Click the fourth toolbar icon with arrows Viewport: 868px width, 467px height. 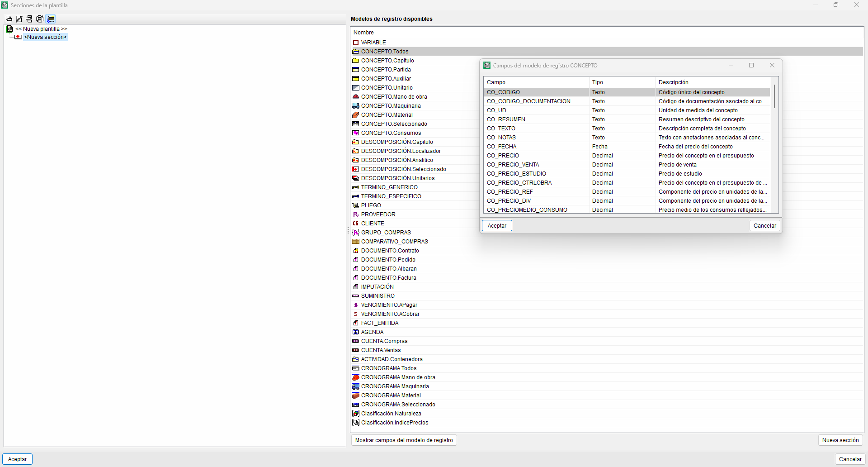click(40, 19)
